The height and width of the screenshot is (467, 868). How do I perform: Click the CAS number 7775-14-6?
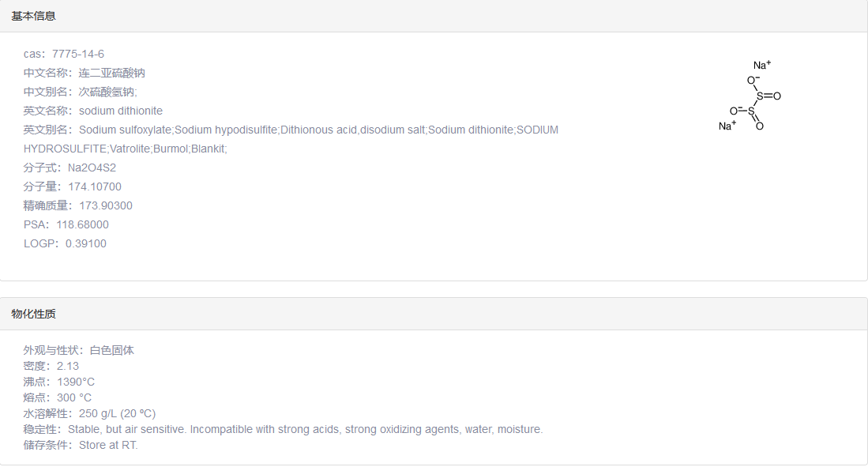tap(78, 54)
